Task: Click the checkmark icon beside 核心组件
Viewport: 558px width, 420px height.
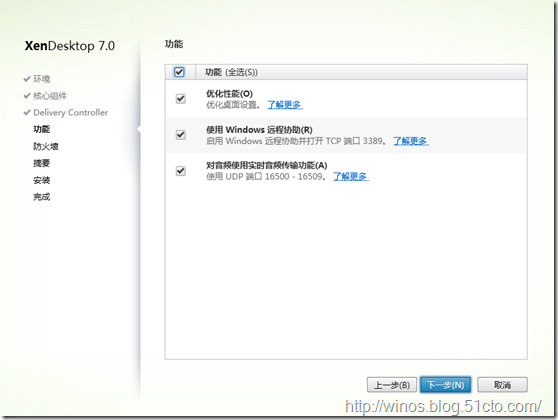Action: click(27, 95)
